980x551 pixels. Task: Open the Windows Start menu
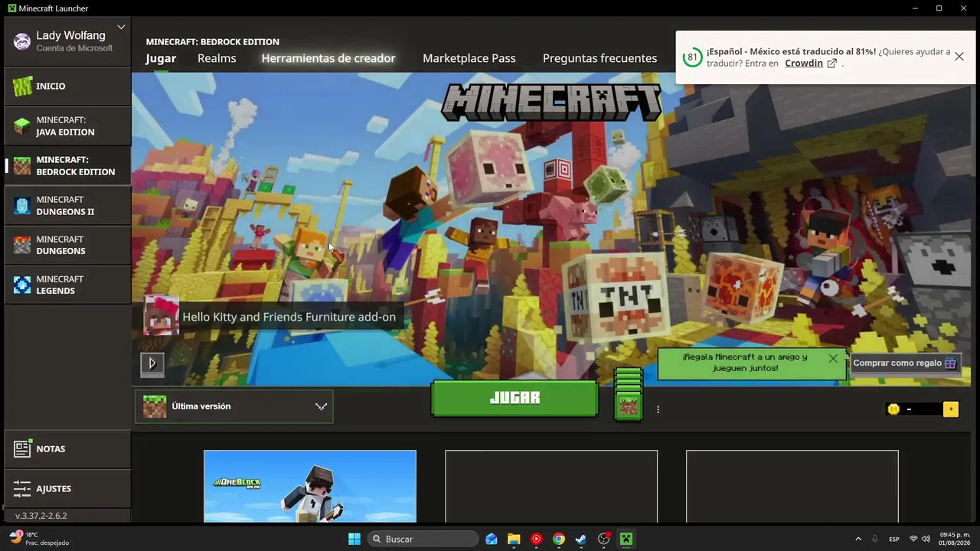[354, 539]
